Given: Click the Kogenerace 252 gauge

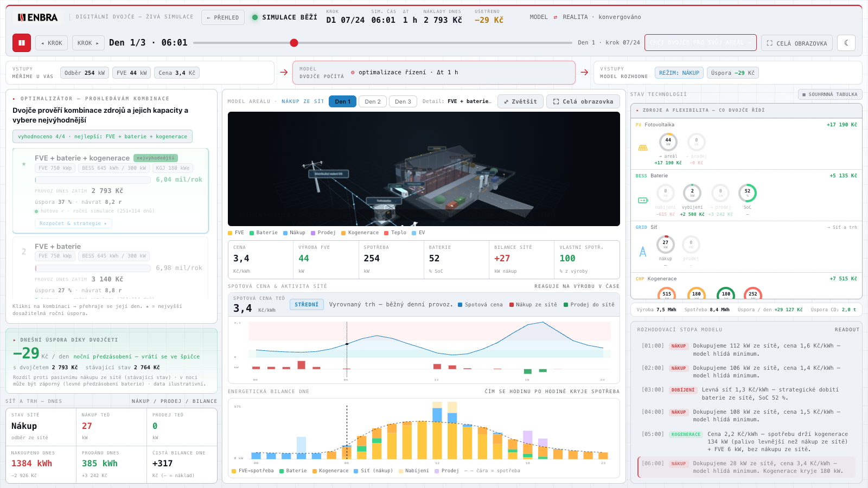Looking at the screenshot, I should (x=753, y=293).
